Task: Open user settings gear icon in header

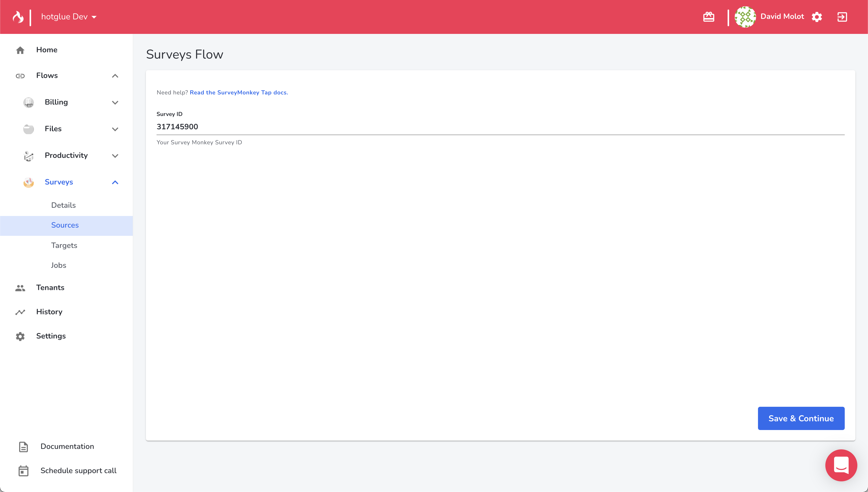Action: pos(817,17)
